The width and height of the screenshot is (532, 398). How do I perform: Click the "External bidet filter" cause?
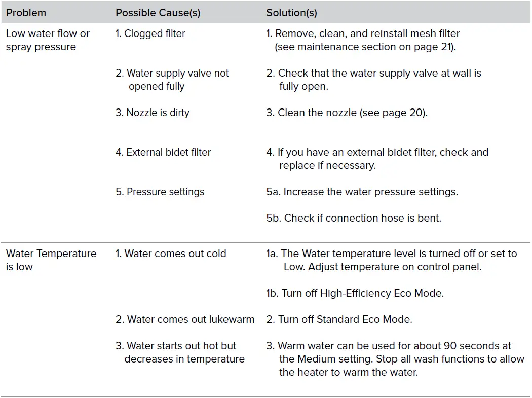point(163,152)
